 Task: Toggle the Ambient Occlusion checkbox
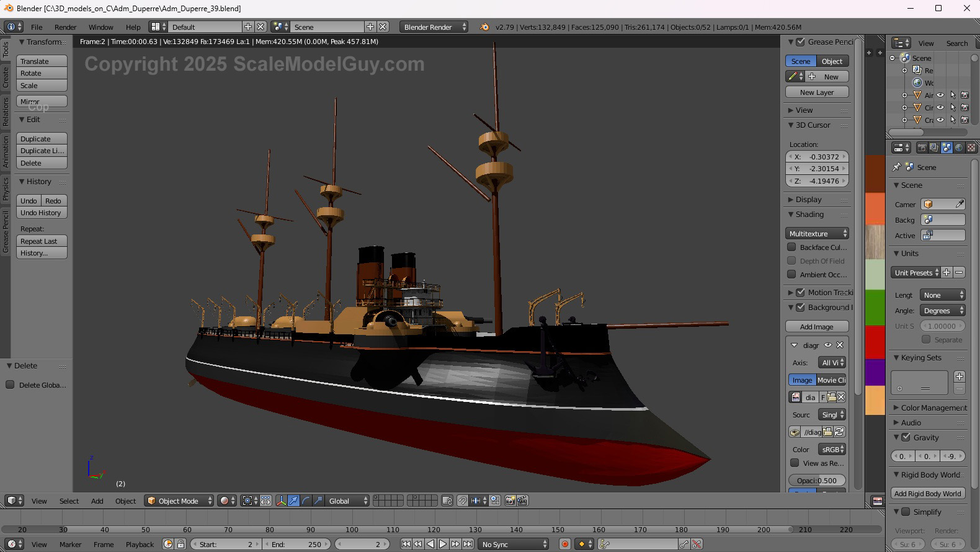pyautogui.click(x=791, y=274)
